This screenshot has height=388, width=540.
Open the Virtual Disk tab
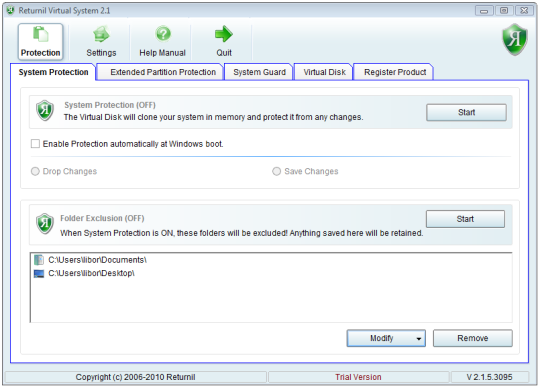pos(324,72)
